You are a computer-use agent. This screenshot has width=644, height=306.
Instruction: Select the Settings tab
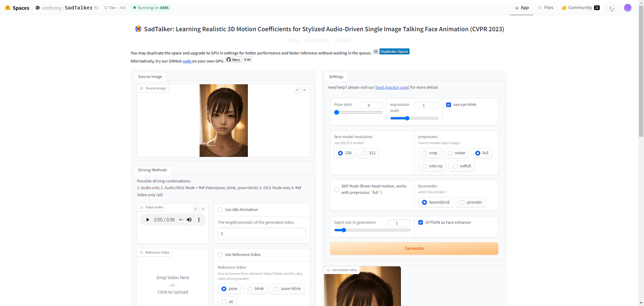tap(336, 77)
